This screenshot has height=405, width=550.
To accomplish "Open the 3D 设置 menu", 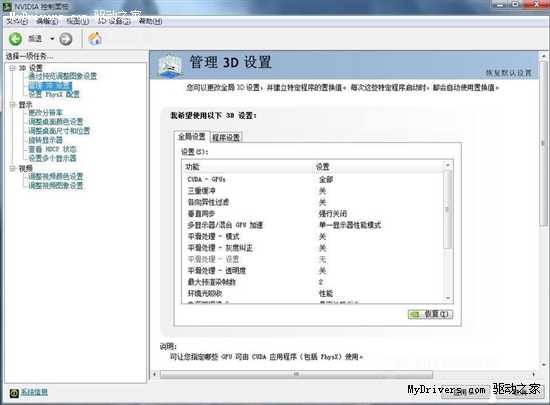I will point(114,21).
